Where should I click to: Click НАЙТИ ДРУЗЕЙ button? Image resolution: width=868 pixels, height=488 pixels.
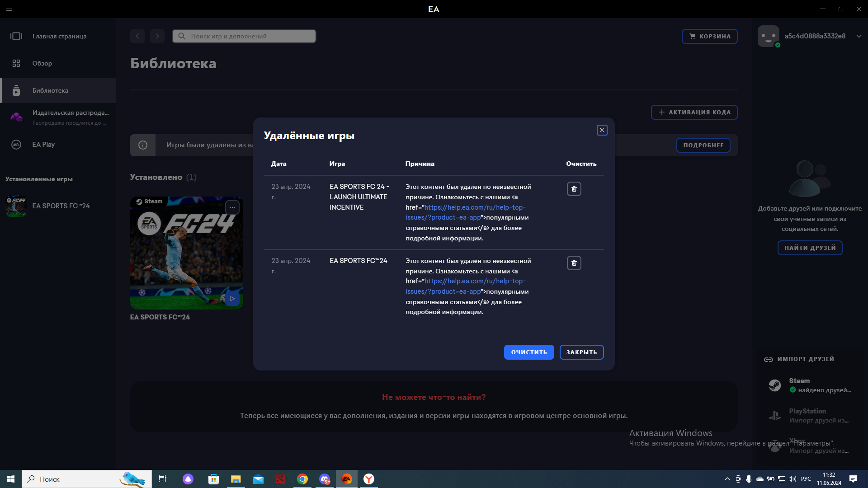pyautogui.click(x=810, y=248)
